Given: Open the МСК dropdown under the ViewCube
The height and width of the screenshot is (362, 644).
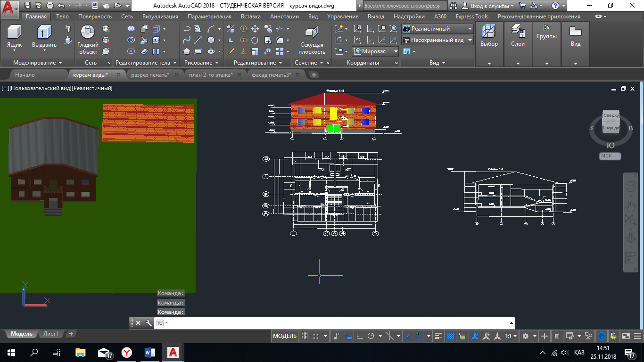Looking at the screenshot, I should (x=611, y=156).
